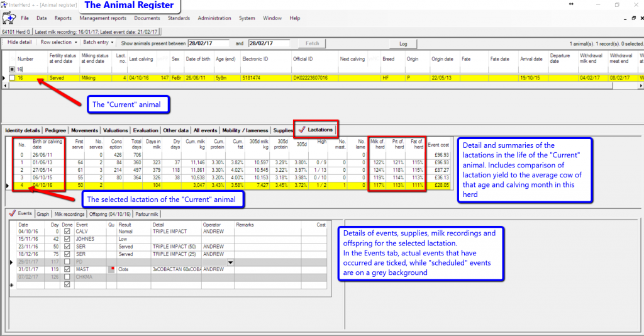The image size is (644, 336).
Task: Toggle Done checkbox for 18/12/16 SER event
Action: 67,254
